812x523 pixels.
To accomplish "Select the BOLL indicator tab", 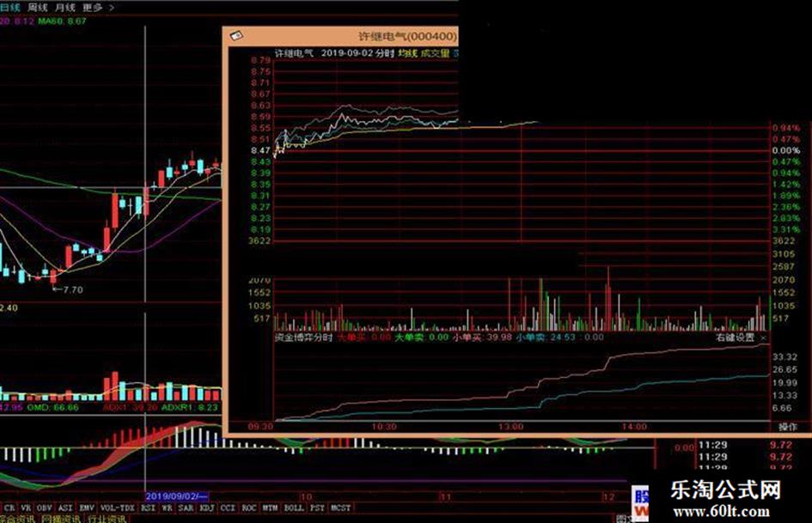I will point(294,508).
